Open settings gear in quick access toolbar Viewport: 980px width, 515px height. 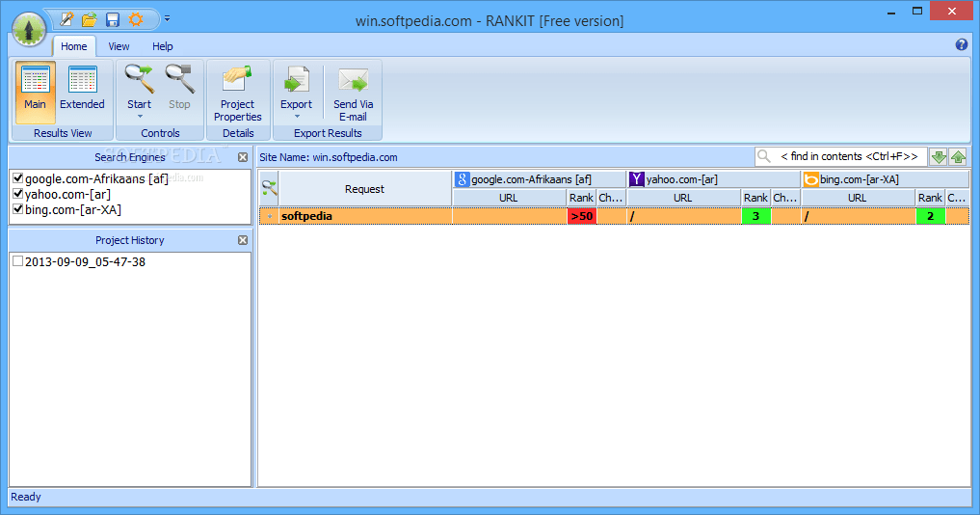click(x=136, y=19)
